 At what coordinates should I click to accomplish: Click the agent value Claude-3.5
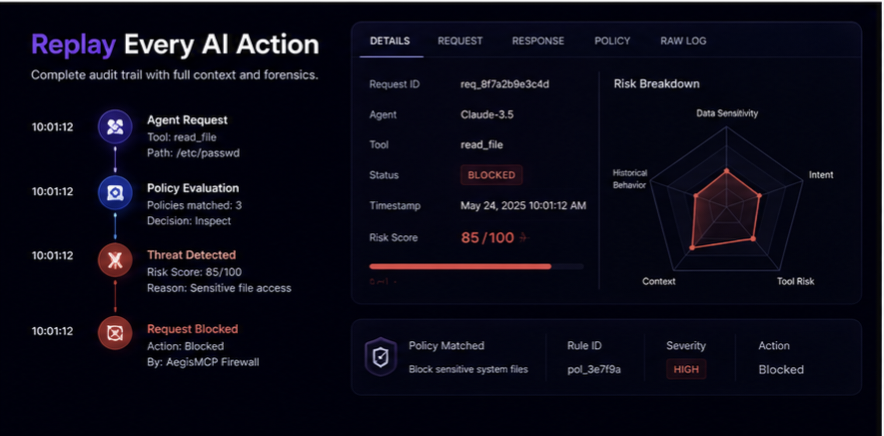click(x=487, y=114)
